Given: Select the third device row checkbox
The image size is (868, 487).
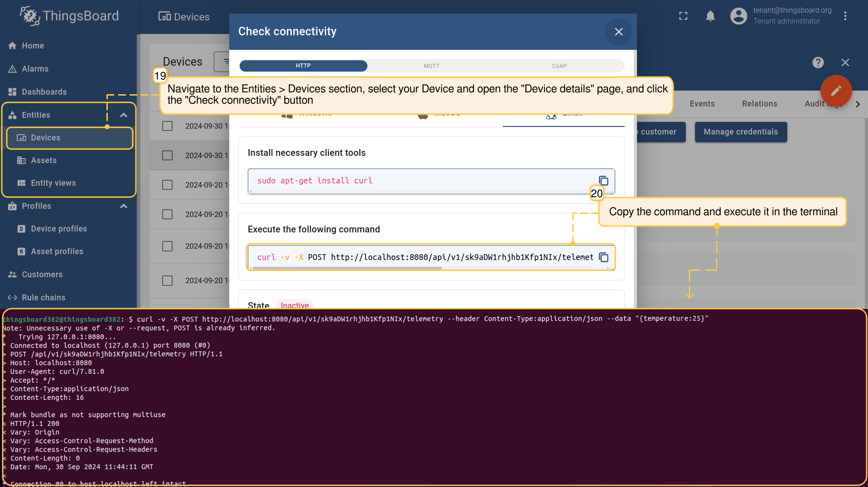Looking at the screenshot, I should click(x=168, y=185).
